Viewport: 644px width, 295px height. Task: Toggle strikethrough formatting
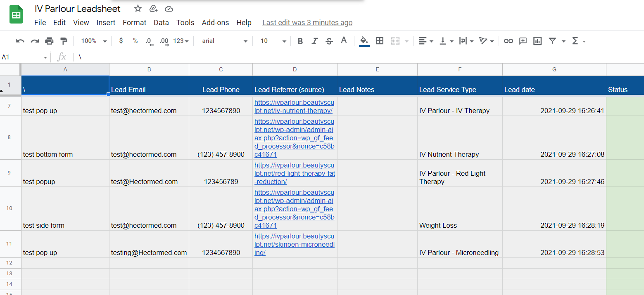click(329, 41)
